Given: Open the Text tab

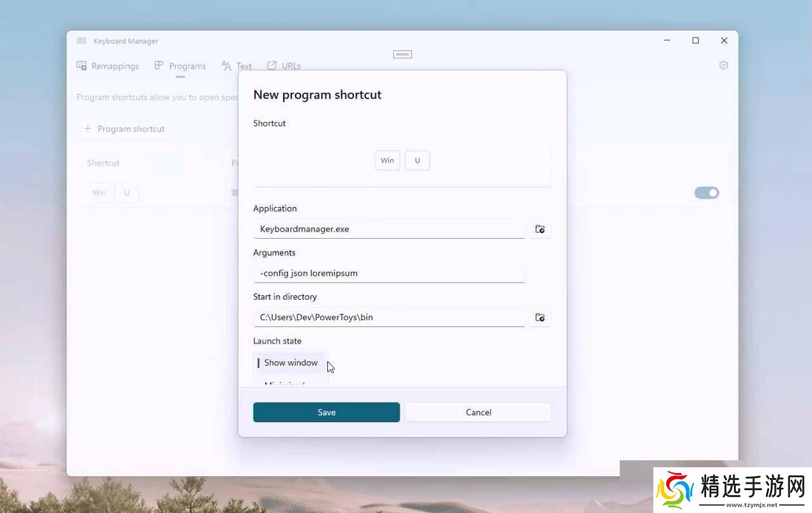Looking at the screenshot, I should pos(237,66).
